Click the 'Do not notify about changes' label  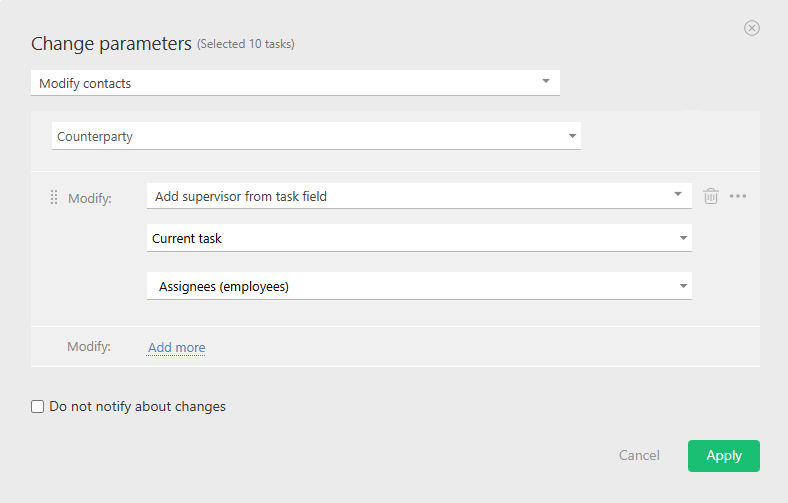(137, 407)
